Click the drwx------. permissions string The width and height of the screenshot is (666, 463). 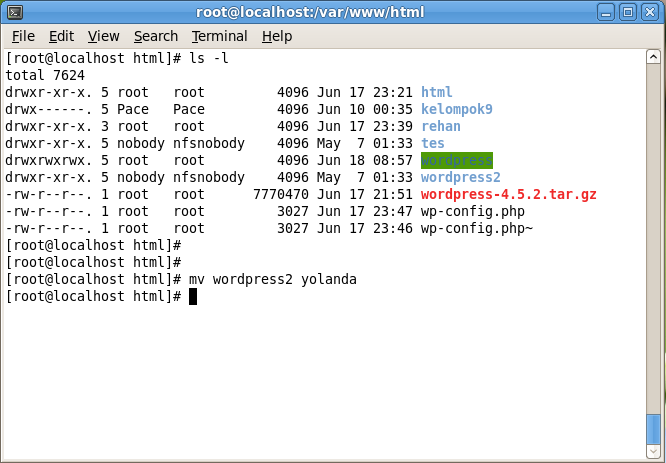click(x=48, y=109)
